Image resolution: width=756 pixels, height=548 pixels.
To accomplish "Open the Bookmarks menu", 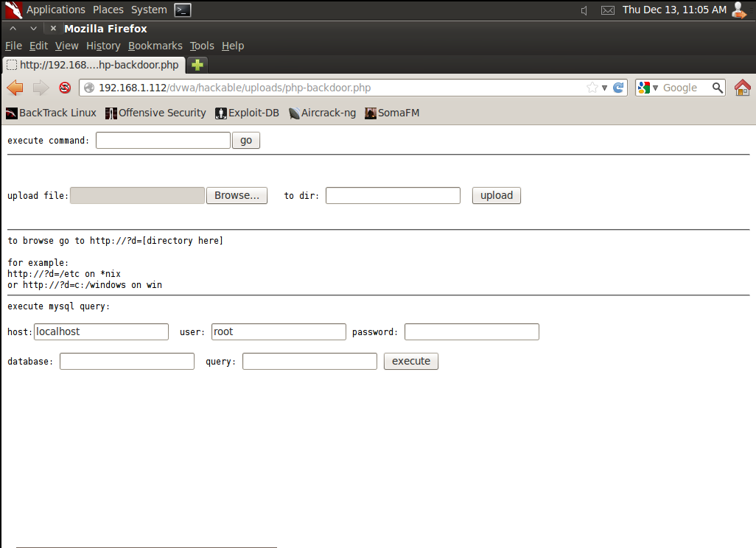I will [155, 46].
